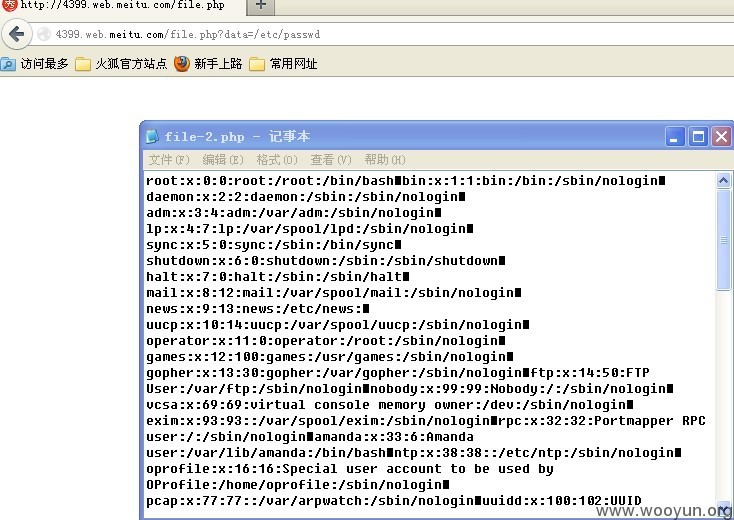Image resolution: width=734 pixels, height=520 pixels.
Task: Click the shutdown:x:6:0 line
Action: [325, 261]
